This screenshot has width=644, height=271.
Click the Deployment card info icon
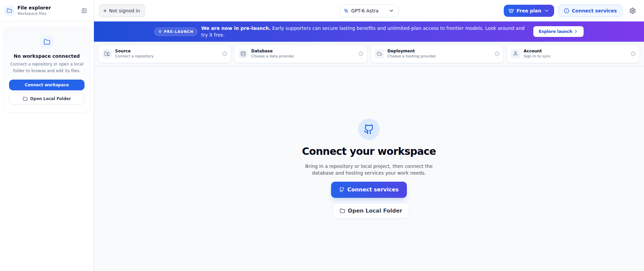(x=497, y=54)
